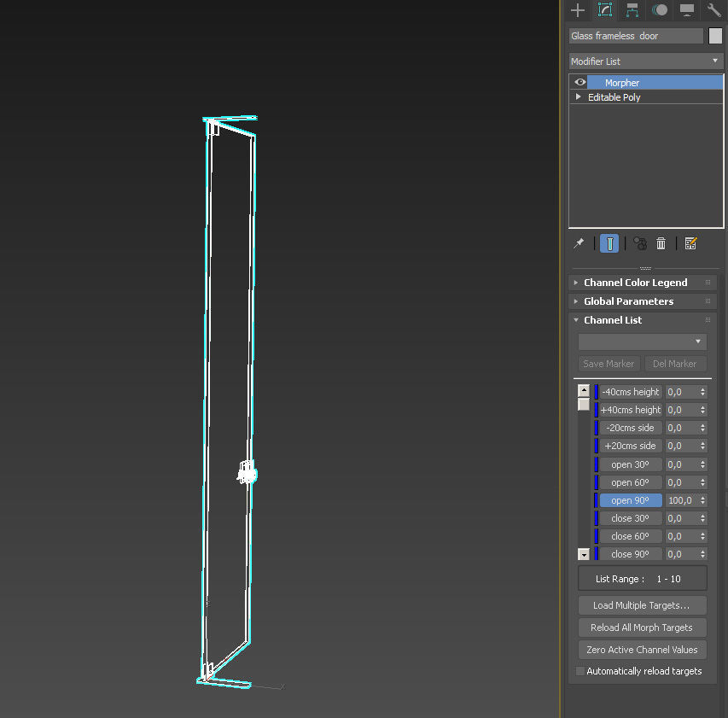728x718 pixels.
Task: Remove modifier with the trash icon
Action: click(x=661, y=243)
